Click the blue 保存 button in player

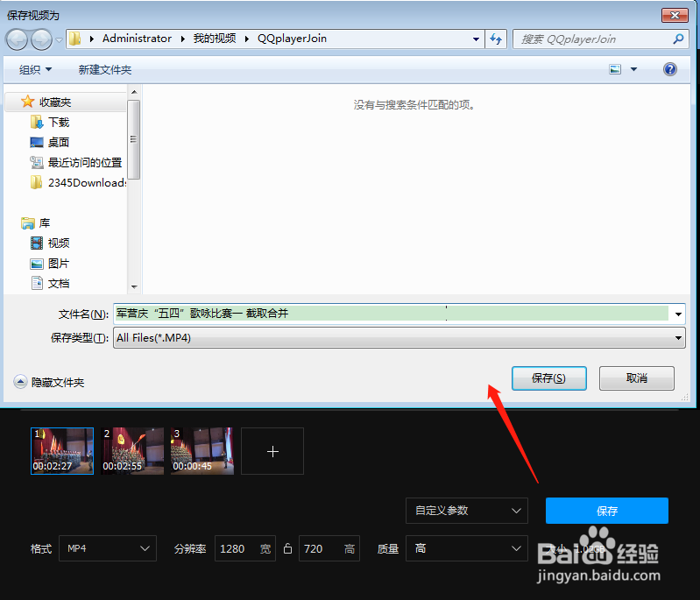[x=607, y=511]
